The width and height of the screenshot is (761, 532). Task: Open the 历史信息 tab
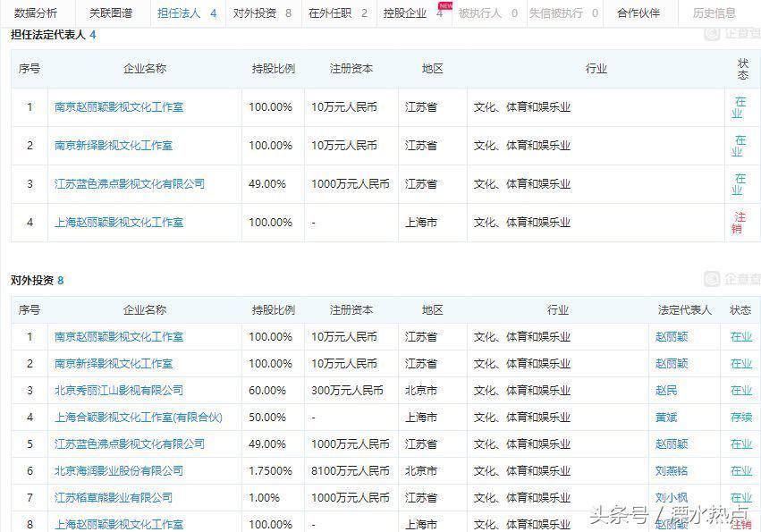pos(714,13)
